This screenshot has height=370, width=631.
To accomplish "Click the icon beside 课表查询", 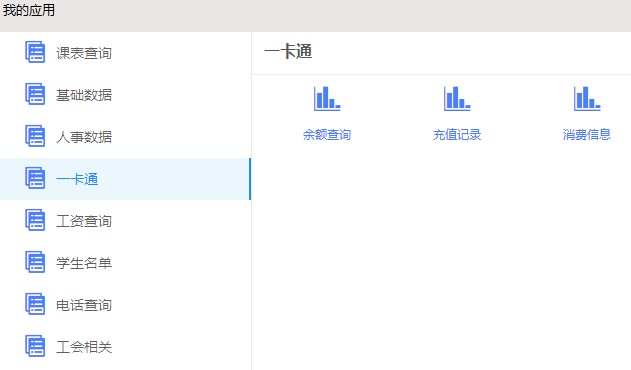I will point(35,52).
